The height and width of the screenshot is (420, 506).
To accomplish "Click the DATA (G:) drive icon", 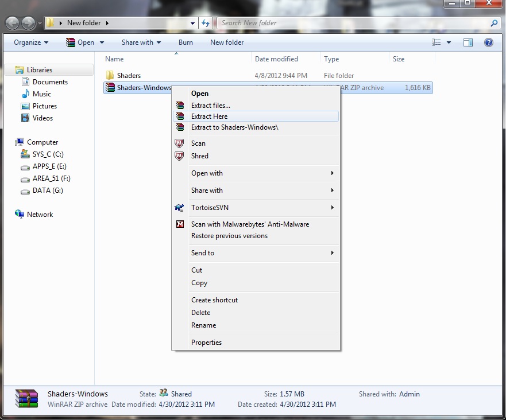I will 25,192.
